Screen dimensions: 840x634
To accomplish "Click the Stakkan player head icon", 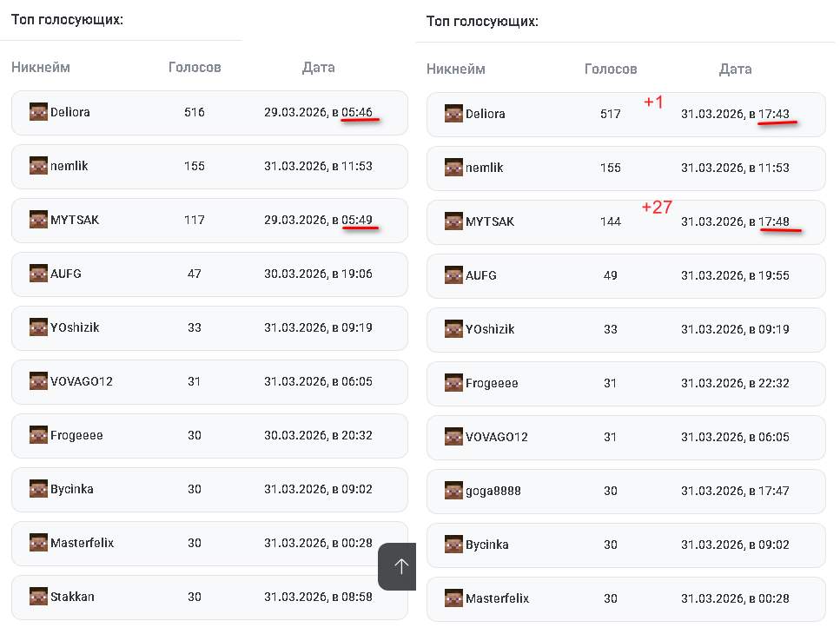I will (x=38, y=597).
